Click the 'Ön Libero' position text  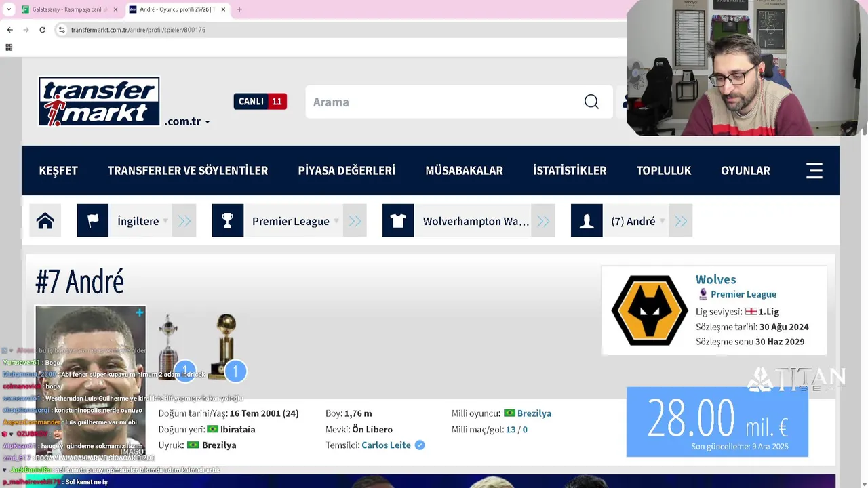[x=372, y=430]
